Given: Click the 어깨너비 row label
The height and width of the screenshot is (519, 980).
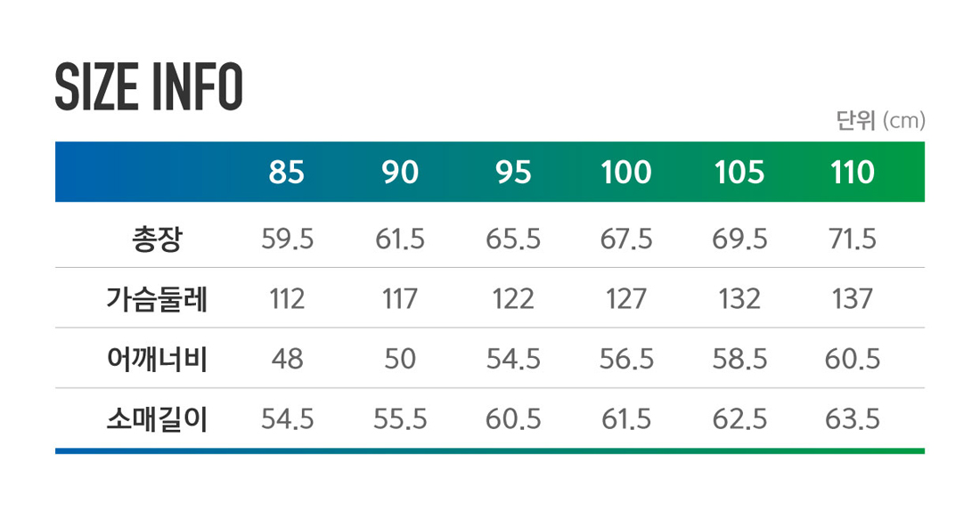Looking at the screenshot, I should tap(157, 359).
